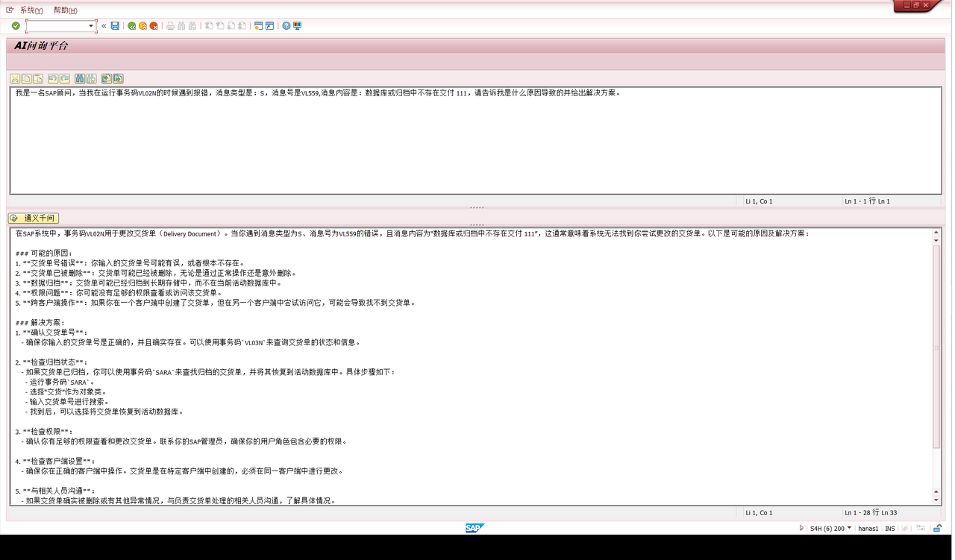This screenshot has width=955, height=560.
Task: Click the editor's Find binoculars icon
Action: point(80,79)
